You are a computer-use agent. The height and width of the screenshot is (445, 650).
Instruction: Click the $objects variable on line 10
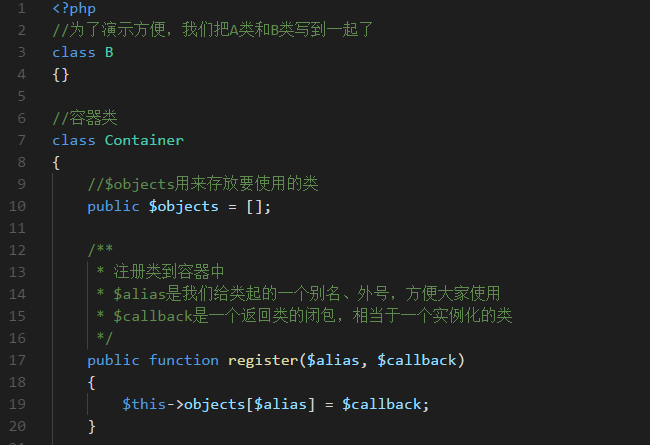point(183,206)
